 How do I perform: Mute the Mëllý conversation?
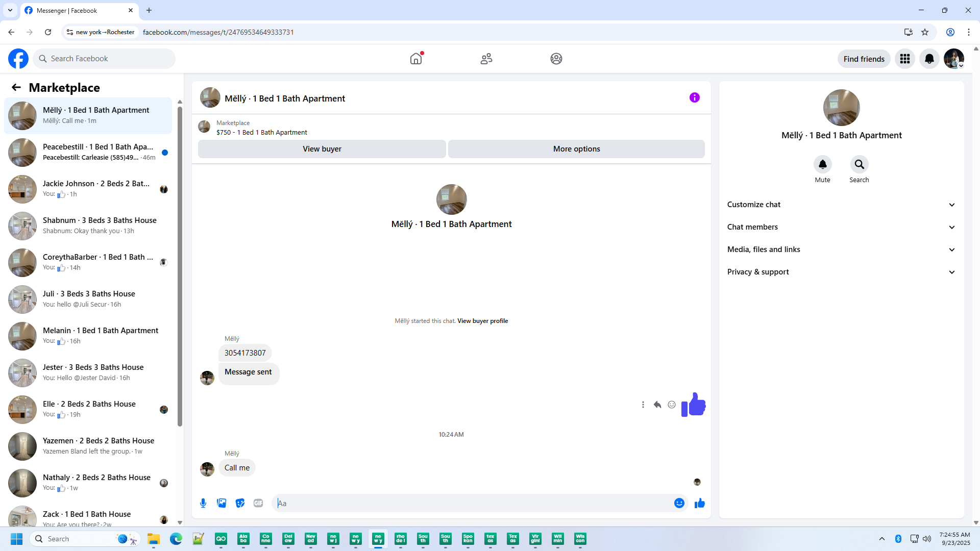pos(822,164)
